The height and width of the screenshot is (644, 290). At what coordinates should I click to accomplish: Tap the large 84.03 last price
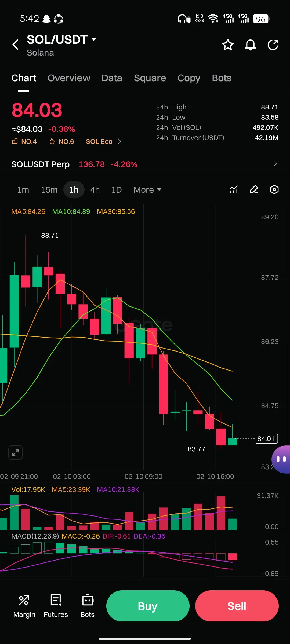click(37, 110)
